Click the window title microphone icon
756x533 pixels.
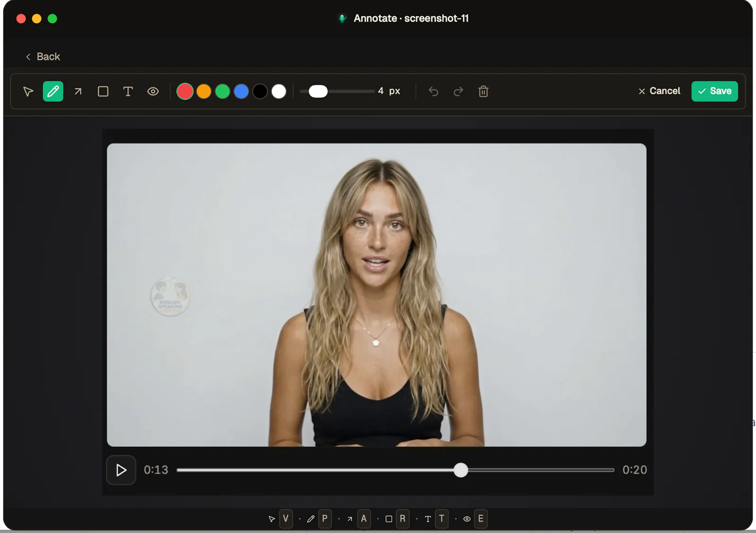tap(343, 18)
